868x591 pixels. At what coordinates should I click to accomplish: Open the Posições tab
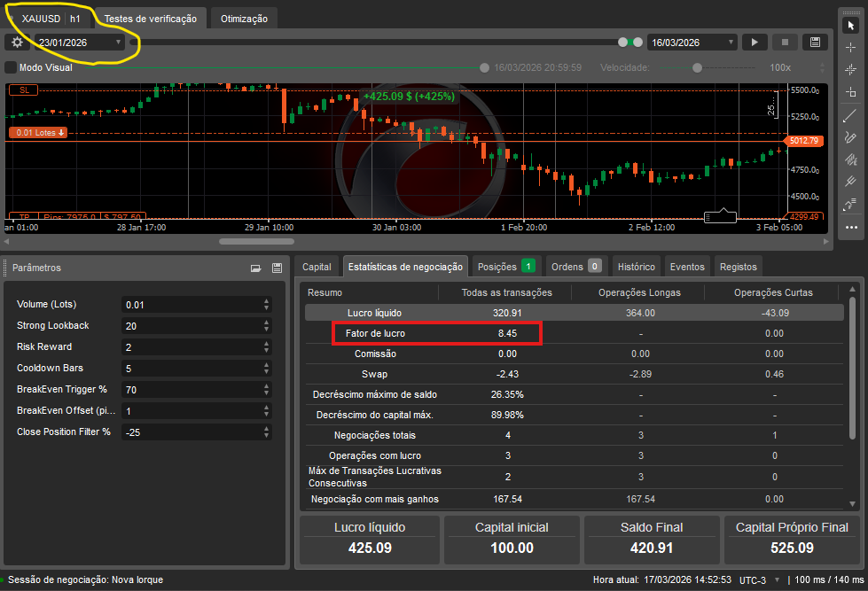[x=505, y=266]
